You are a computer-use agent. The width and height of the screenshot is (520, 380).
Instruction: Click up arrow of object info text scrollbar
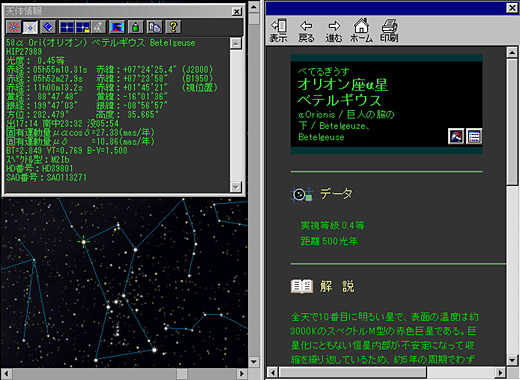tap(236, 43)
